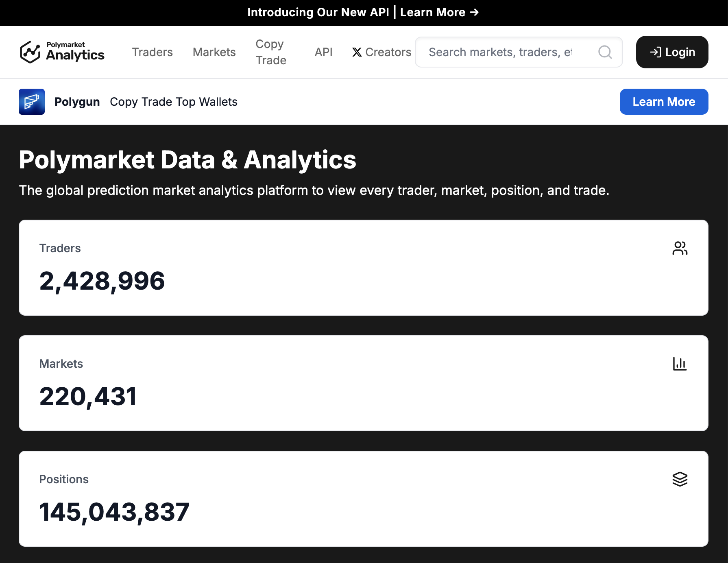
Task: Click the stacked layers icon on Positions card
Action: pos(680,479)
